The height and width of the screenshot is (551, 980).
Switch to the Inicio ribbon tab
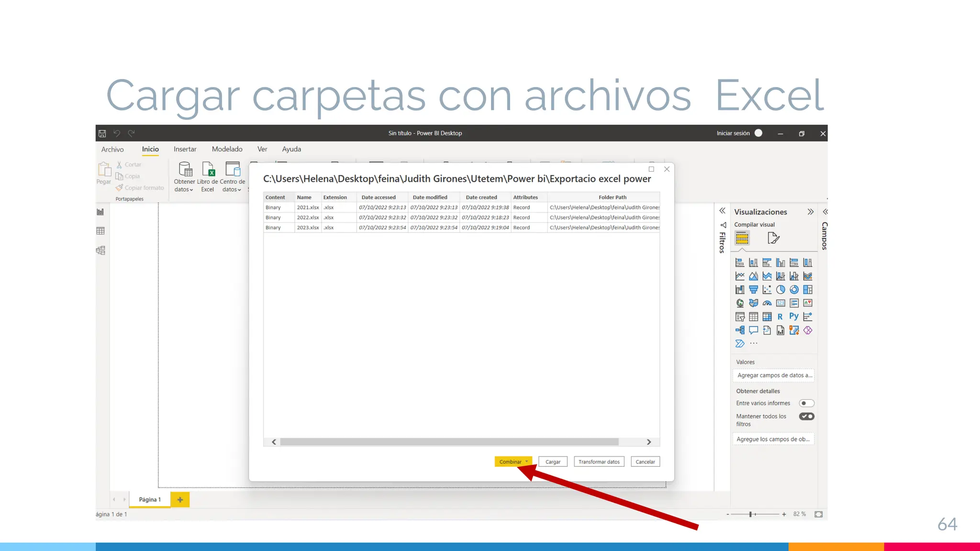(150, 149)
